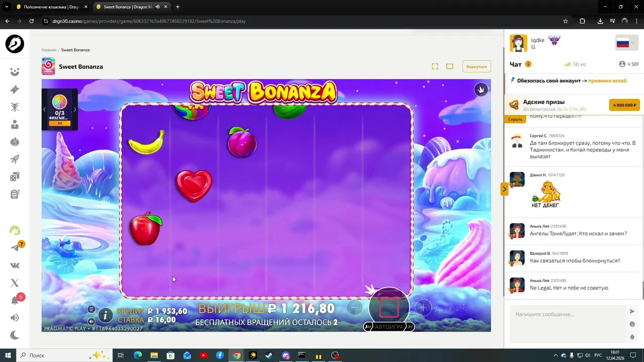Open the game info 'i' button

click(105, 316)
